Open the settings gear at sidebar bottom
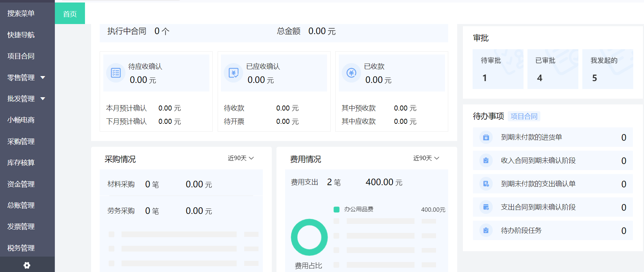 click(27, 265)
